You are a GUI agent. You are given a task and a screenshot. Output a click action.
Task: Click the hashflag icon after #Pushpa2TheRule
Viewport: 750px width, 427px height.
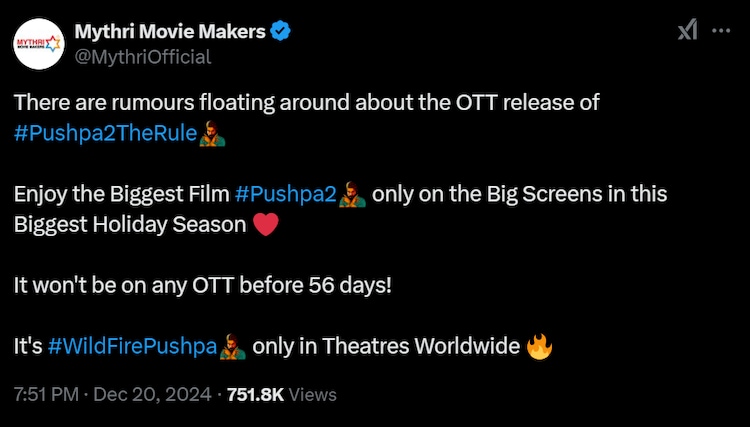[x=212, y=137]
